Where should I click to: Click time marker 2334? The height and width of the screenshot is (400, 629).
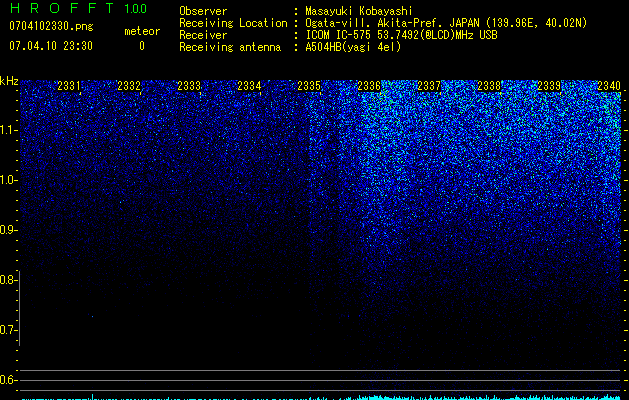[249, 86]
